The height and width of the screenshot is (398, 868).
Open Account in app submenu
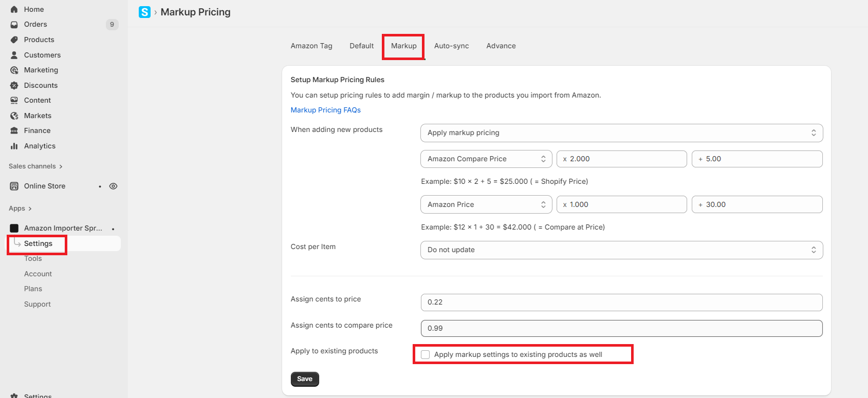coord(38,274)
